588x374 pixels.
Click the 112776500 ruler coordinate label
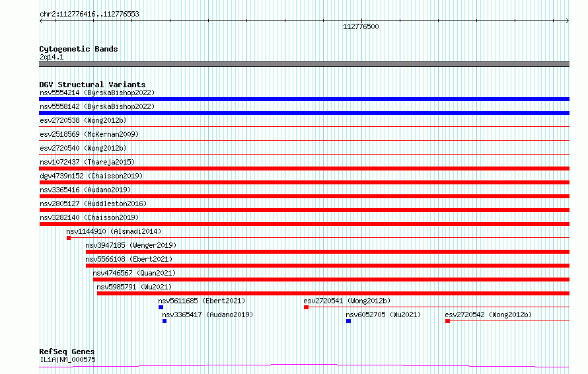361,26
